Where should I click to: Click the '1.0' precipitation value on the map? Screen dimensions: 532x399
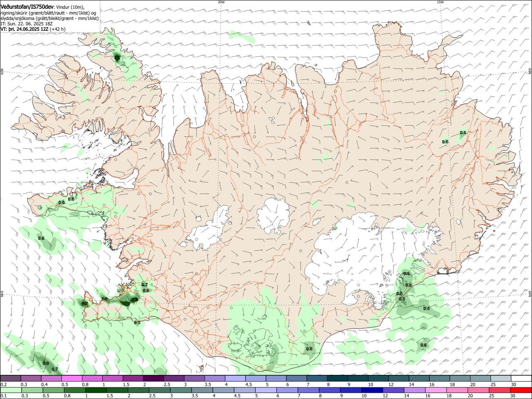pos(104,299)
